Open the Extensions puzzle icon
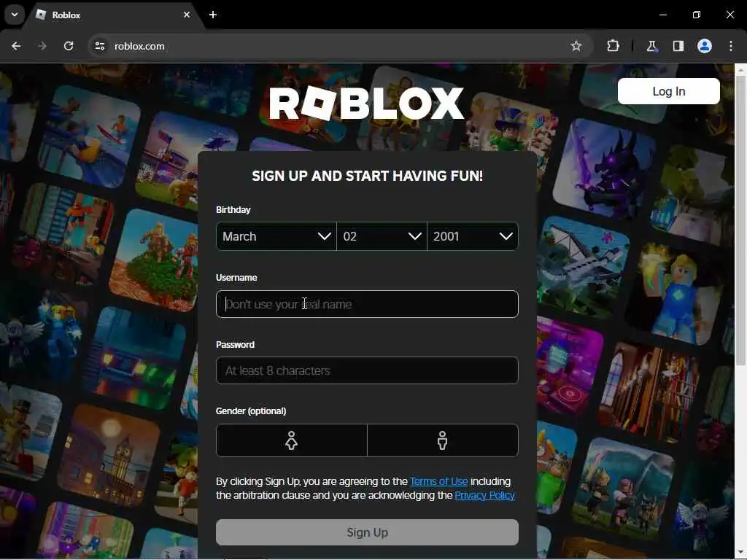The width and height of the screenshot is (747, 560). click(613, 46)
